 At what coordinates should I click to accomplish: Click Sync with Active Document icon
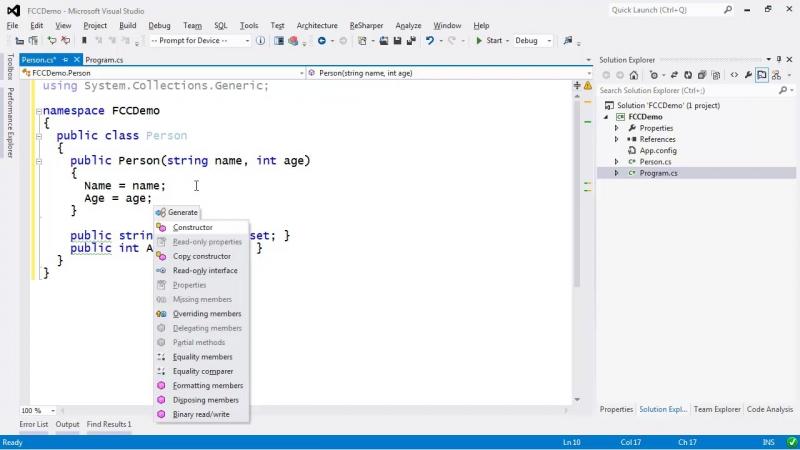pyautogui.click(x=674, y=75)
